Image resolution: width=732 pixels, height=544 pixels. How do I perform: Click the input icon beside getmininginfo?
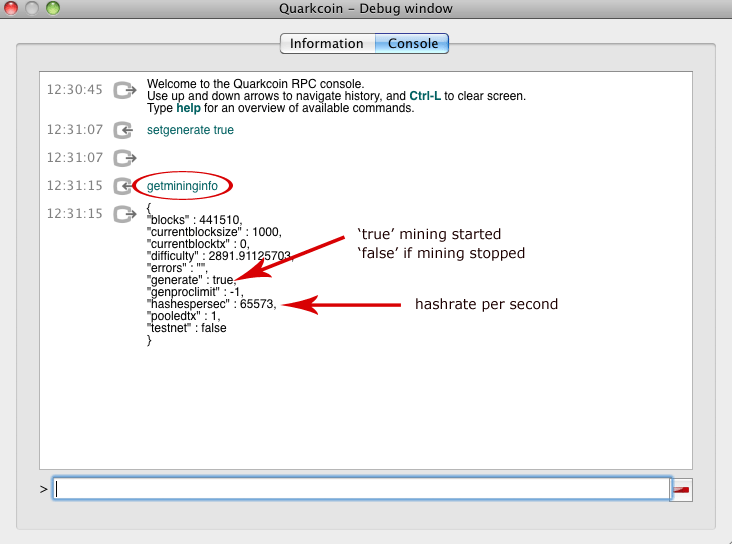pyautogui.click(x=124, y=186)
